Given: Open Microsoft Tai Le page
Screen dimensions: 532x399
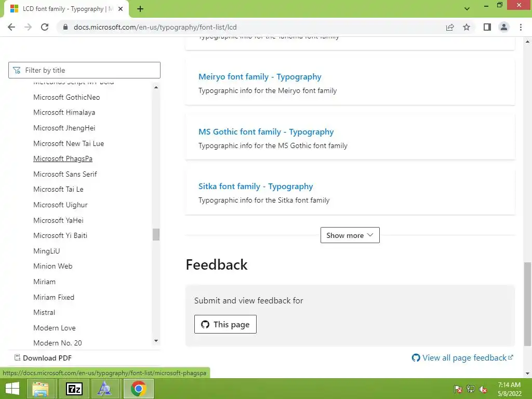Looking at the screenshot, I should (58, 189).
